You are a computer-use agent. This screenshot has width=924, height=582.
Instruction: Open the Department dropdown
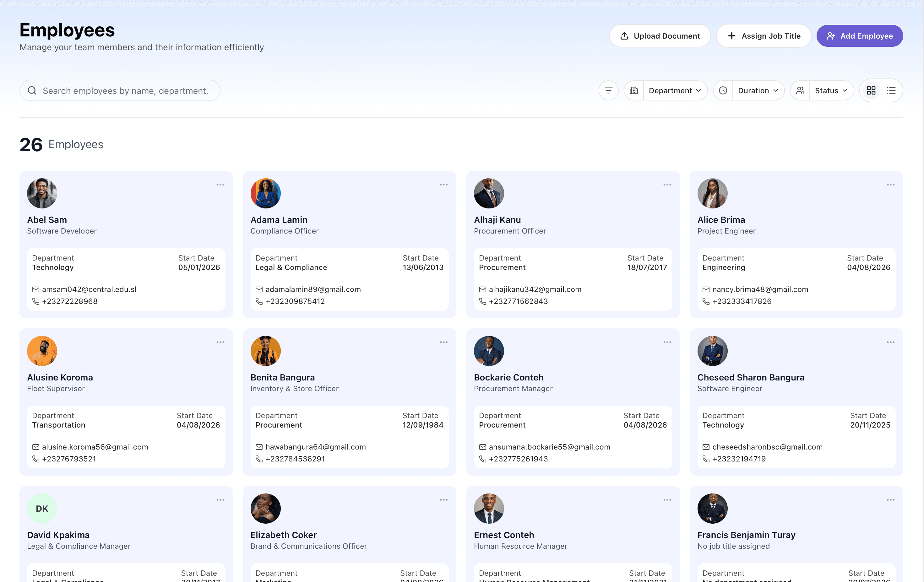[x=675, y=90]
